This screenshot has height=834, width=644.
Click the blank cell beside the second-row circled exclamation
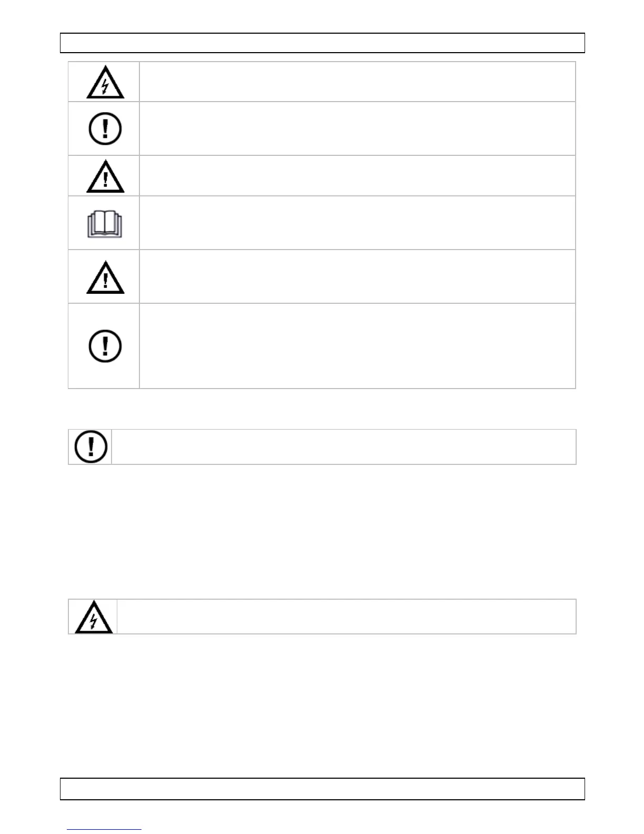[357, 128]
